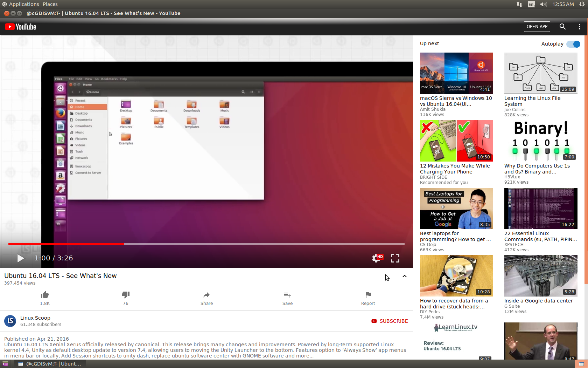The image size is (588, 368).
Task: Share this video
Action: pyautogui.click(x=206, y=298)
